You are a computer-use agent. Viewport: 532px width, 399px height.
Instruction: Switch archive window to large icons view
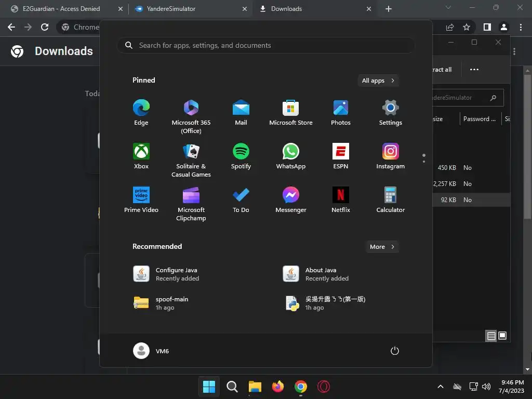coord(502,336)
